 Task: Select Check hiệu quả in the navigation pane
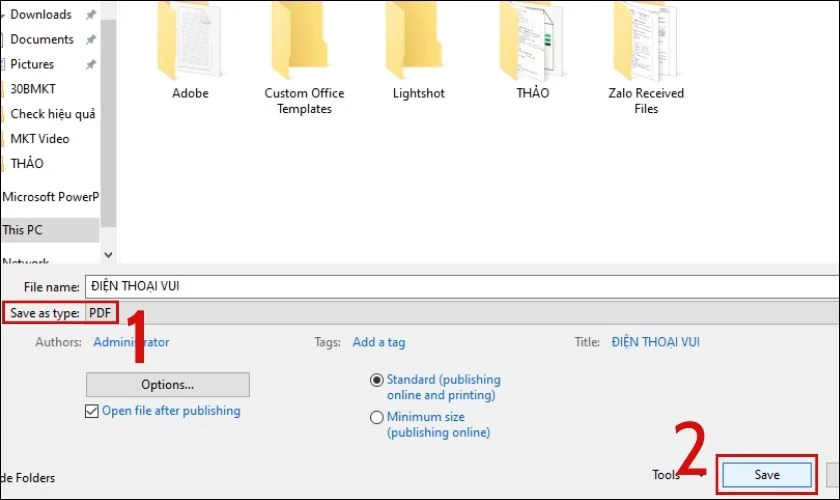click(x=52, y=114)
